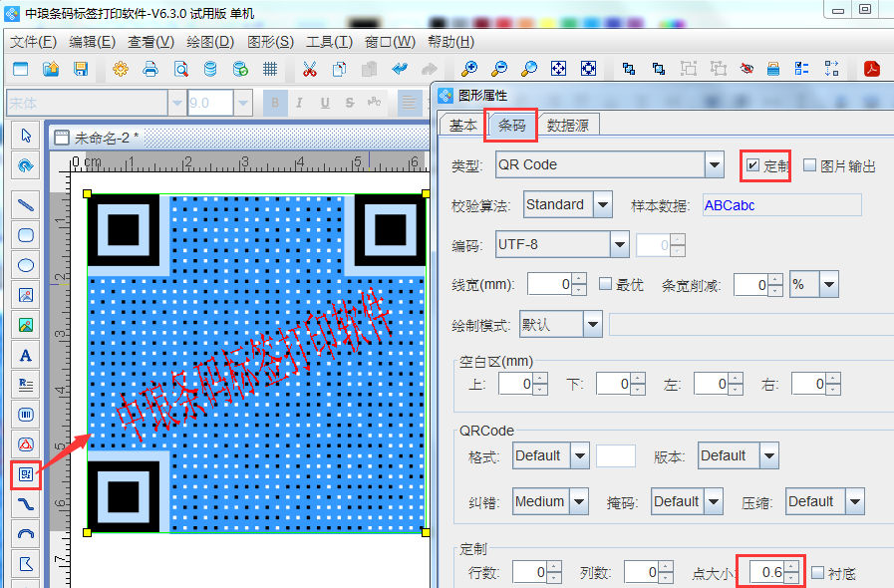Switch to the 基本 tab

click(x=462, y=125)
